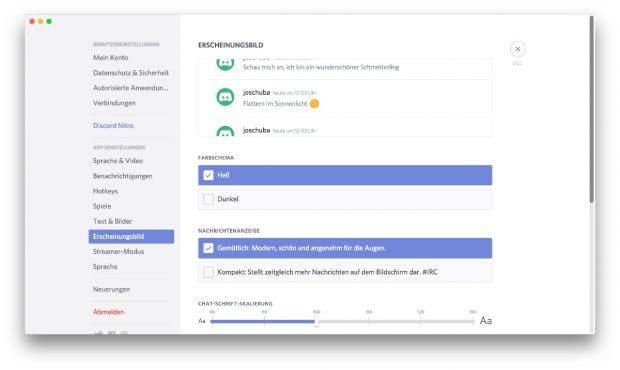
Task: Click the large 'Aa' label right of the slider
Action: click(486, 321)
